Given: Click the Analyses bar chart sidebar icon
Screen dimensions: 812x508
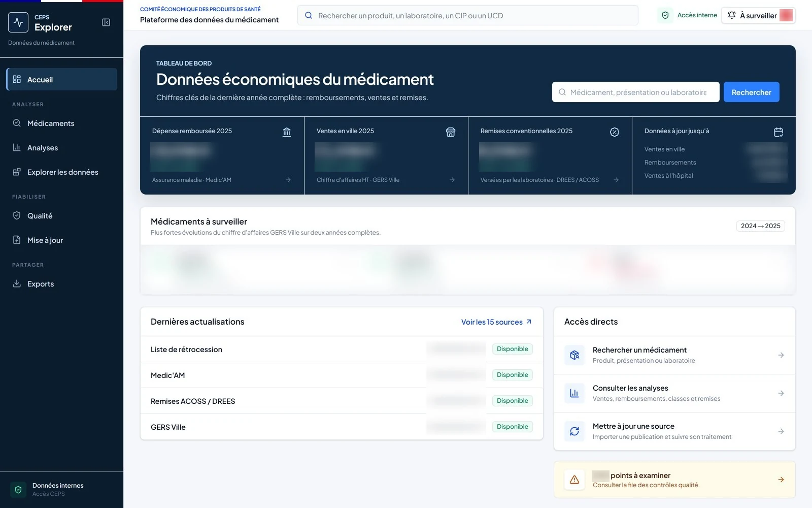Looking at the screenshot, I should pyautogui.click(x=17, y=148).
